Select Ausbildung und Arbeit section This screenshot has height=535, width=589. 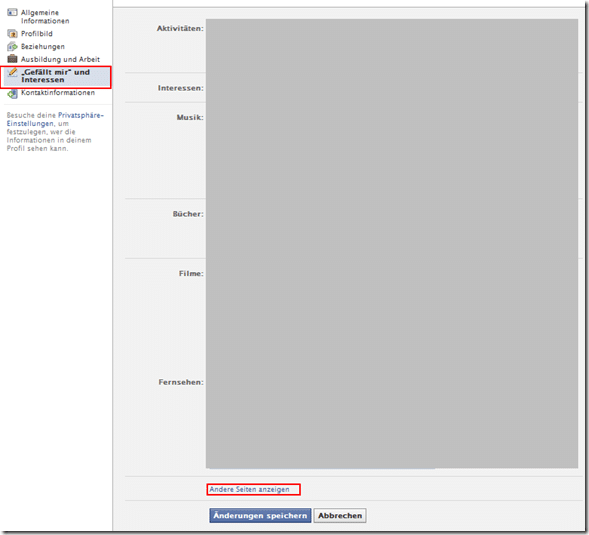[60, 59]
